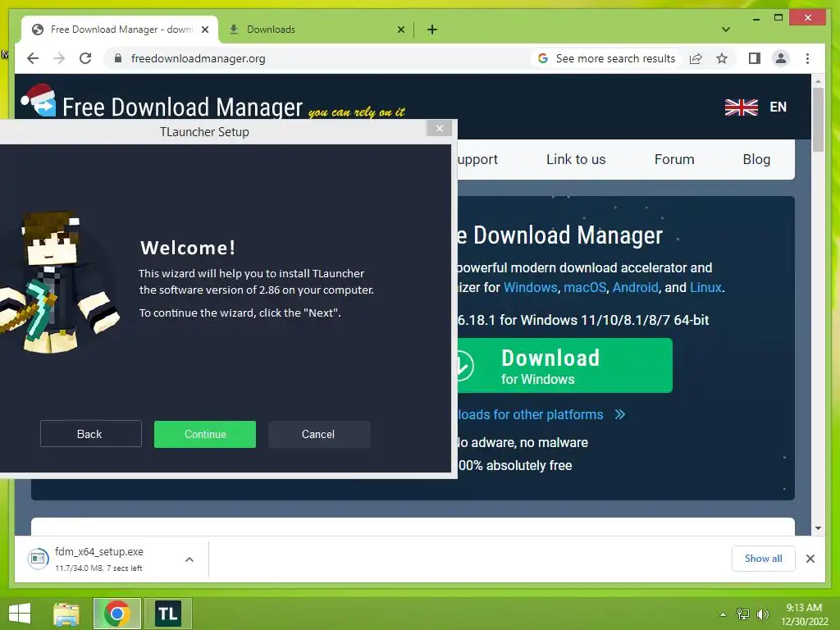The height and width of the screenshot is (630, 840).
Task: Click the Back button in TLauncher Setup
Action: (90, 434)
